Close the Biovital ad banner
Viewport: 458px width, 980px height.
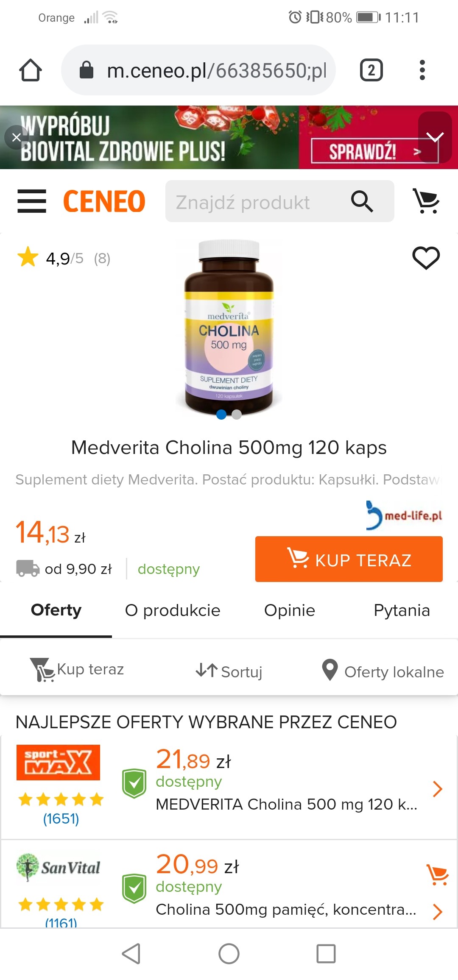coord(17,137)
